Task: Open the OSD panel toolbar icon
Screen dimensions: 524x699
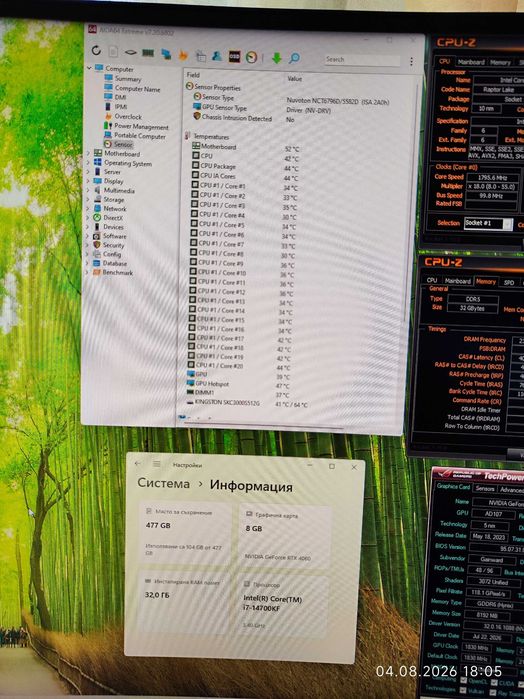Action: pos(234,57)
